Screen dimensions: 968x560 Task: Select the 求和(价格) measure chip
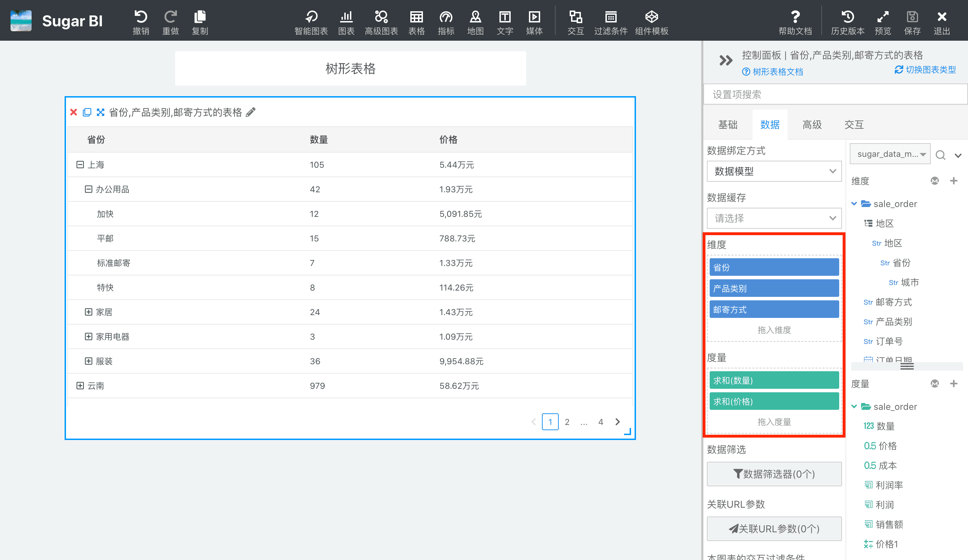click(774, 401)
